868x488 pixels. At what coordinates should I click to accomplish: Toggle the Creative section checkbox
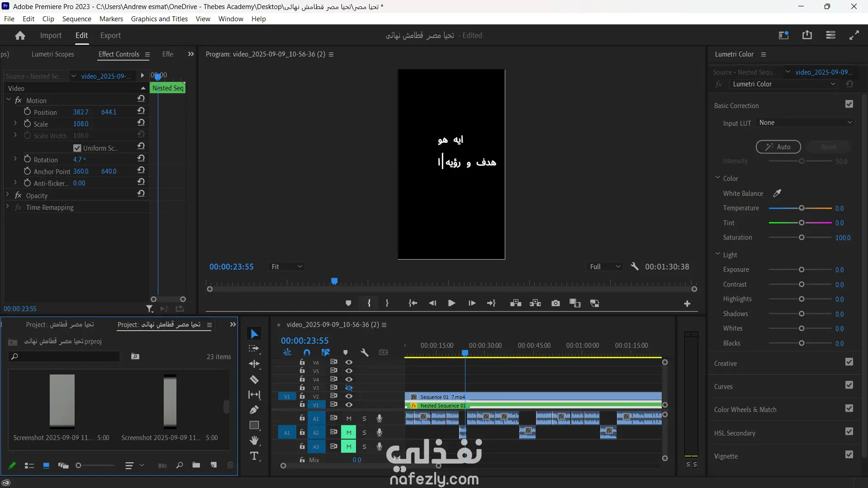pos(849,362)
